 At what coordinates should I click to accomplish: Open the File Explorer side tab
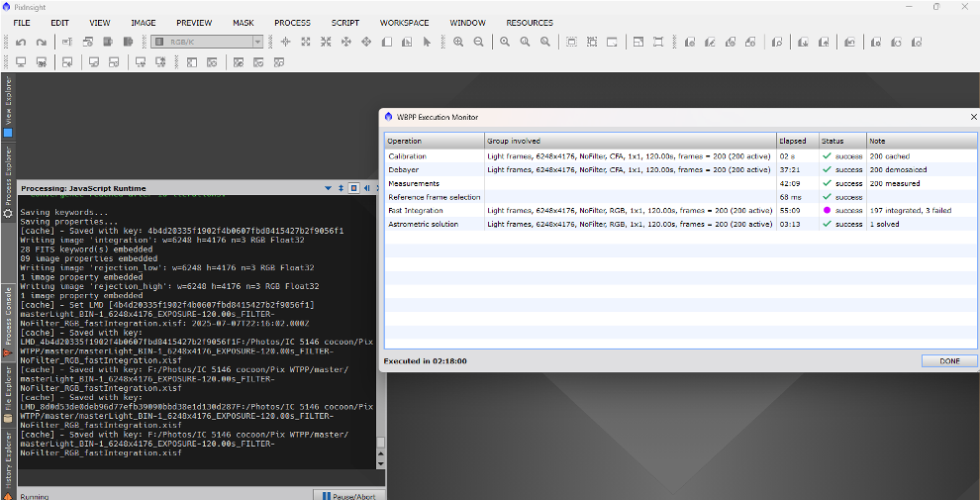tap(8, 393)
